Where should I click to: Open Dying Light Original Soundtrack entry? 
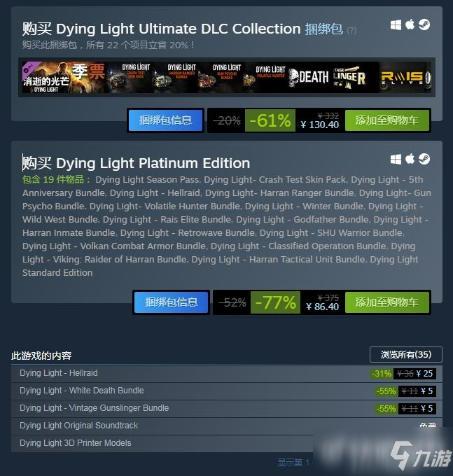click(227, 426)
